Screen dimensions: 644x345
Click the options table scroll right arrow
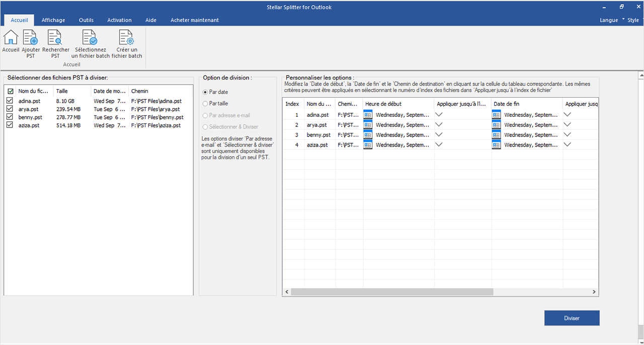[x=594, y=292]
